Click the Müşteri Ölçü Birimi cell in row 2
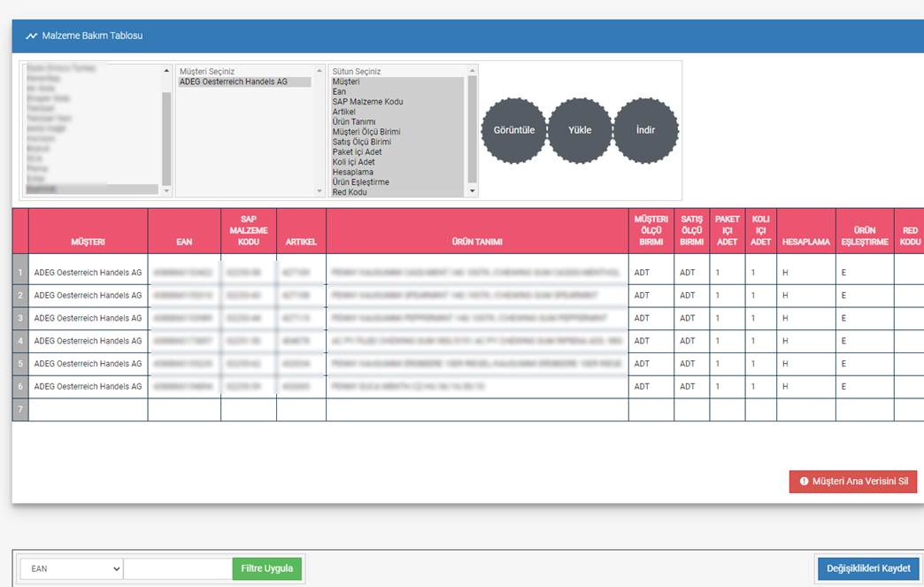Screen dimensions: 924x587 click(x=651, y=295)
